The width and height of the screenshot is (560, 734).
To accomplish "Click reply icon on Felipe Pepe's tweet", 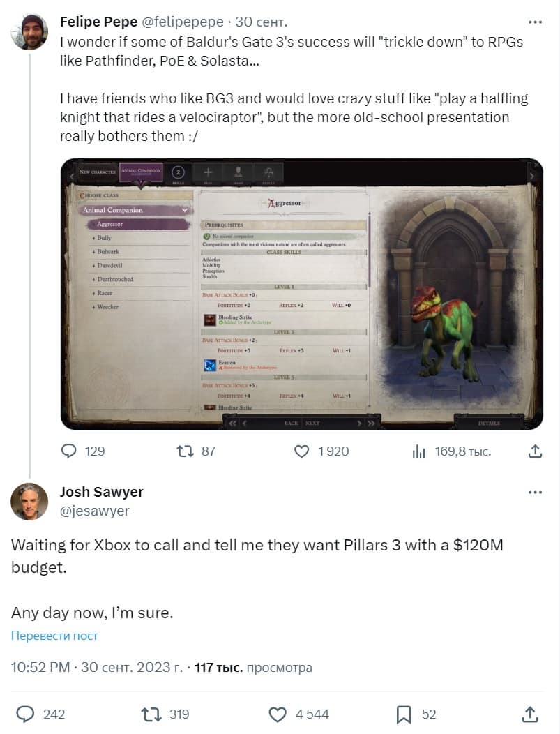I will pyautogui.click(x=68, y=451).
